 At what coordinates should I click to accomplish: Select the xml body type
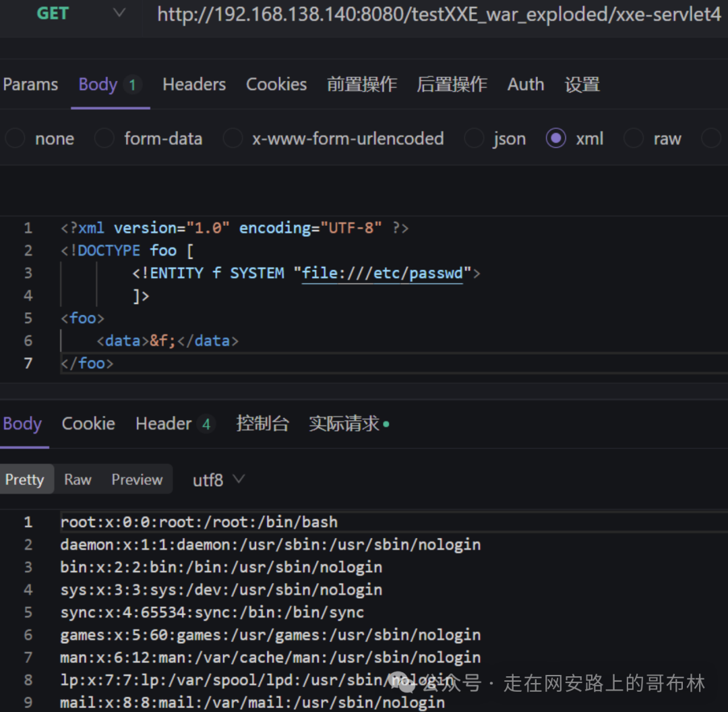pyautogui.click(x=575, y=138)
